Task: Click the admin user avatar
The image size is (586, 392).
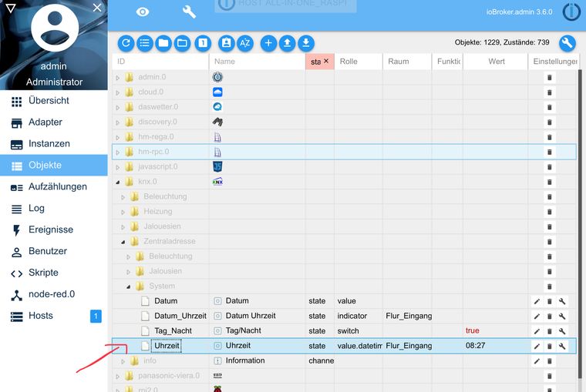Action: pos(55,28)
